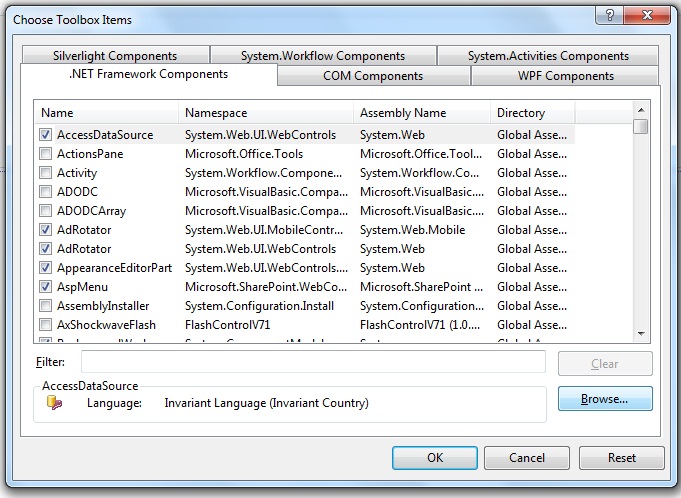Select the AccessDataSource row name
681x498 pixels.
[105, 135]
